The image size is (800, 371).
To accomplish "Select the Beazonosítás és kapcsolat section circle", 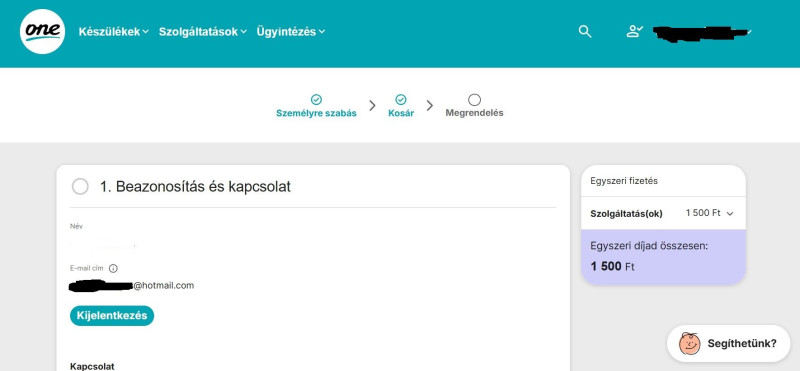I will [80, 187].
